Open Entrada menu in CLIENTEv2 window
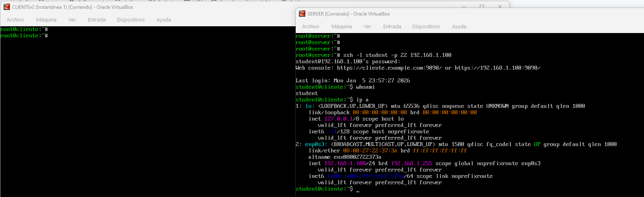Screen dimensions: 644x197 coord(97,20)
